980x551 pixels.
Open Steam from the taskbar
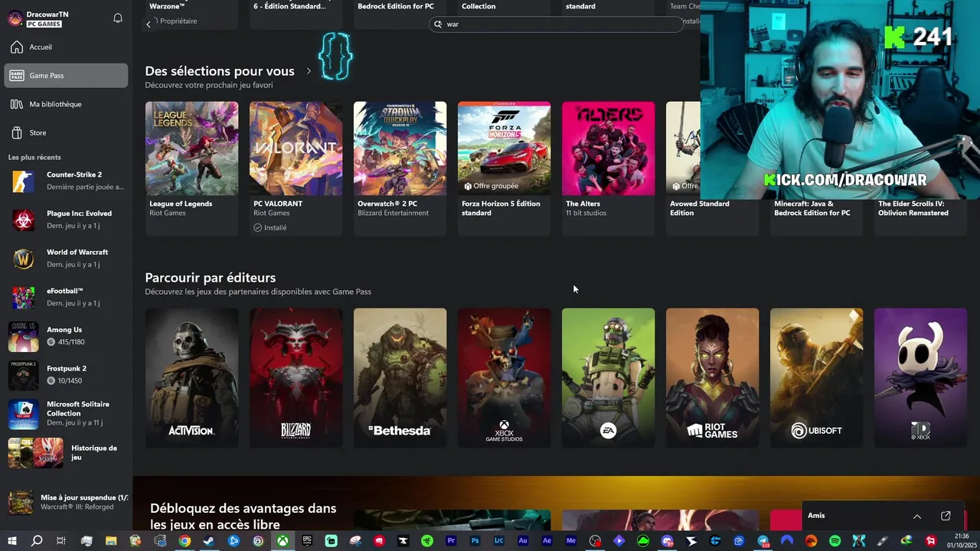pos(208,541)
